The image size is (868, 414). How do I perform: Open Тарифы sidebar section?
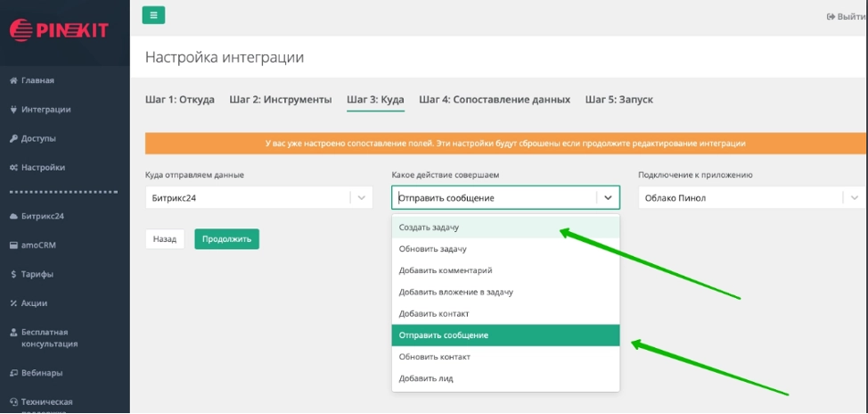pos(37,274)
